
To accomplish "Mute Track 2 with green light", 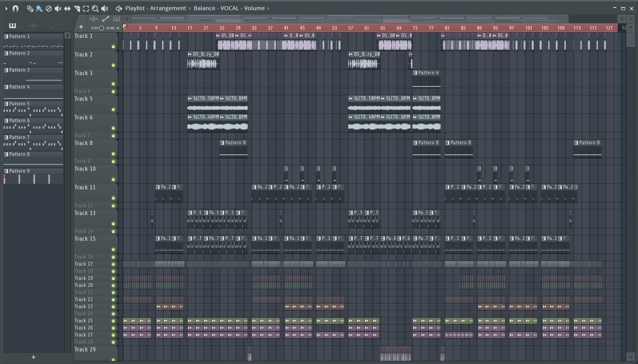I will (113, 65).
